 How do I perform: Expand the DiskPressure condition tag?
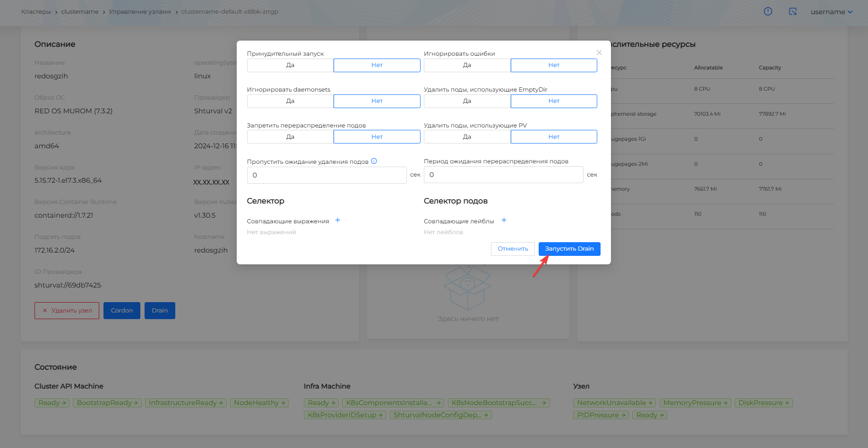point(763,403)
